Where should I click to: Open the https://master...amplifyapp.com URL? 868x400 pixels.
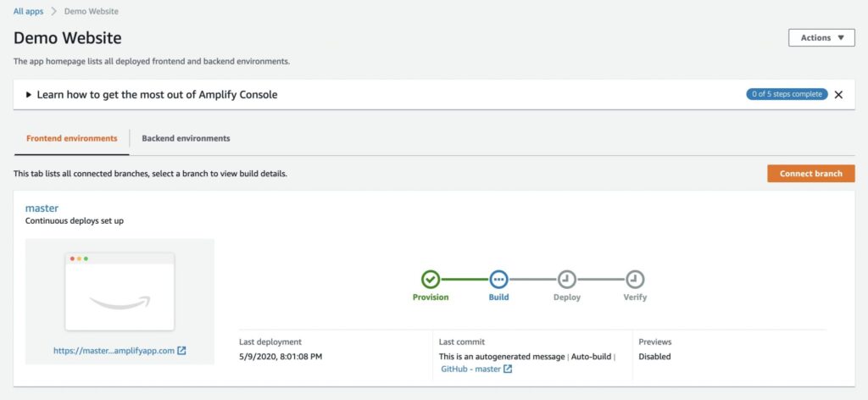pos(114,350)
